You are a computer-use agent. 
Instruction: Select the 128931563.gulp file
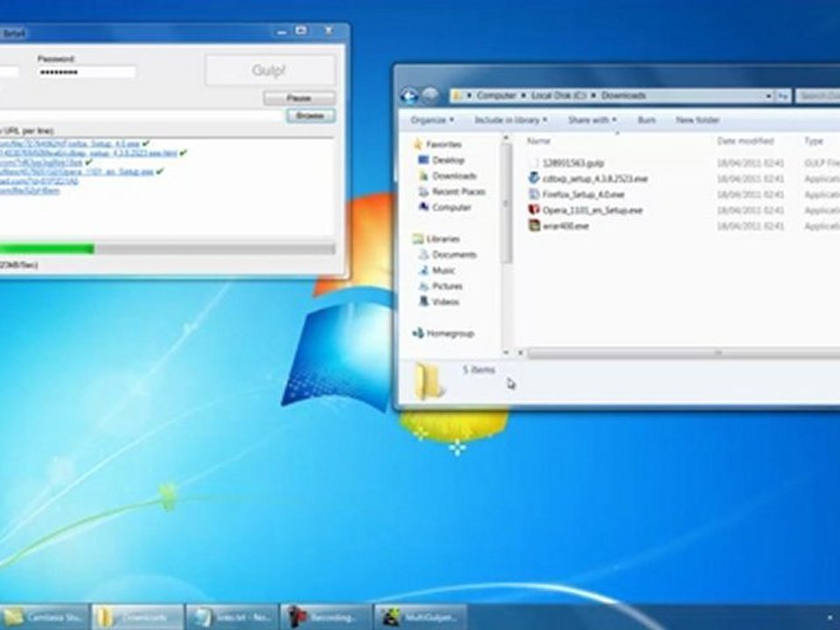pos(573,163)
